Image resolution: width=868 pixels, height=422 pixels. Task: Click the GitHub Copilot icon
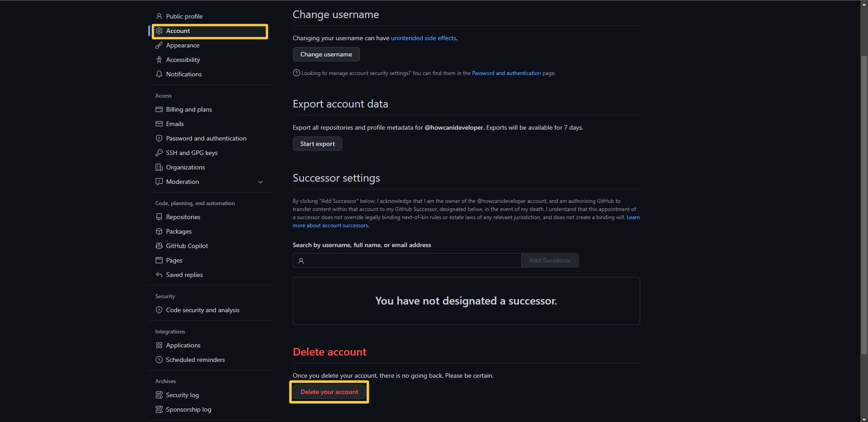pyautogui.click(x=159, y=246)
